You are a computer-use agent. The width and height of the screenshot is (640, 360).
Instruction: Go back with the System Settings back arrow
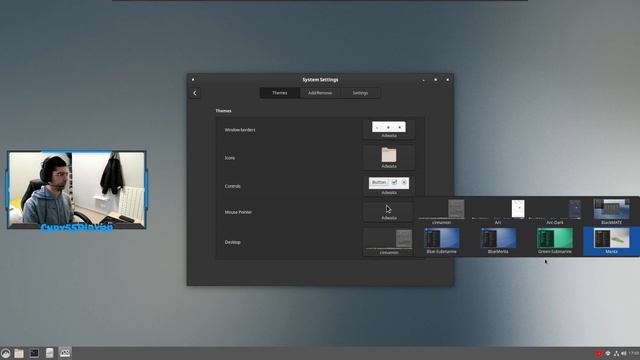(x=195, y=93)
